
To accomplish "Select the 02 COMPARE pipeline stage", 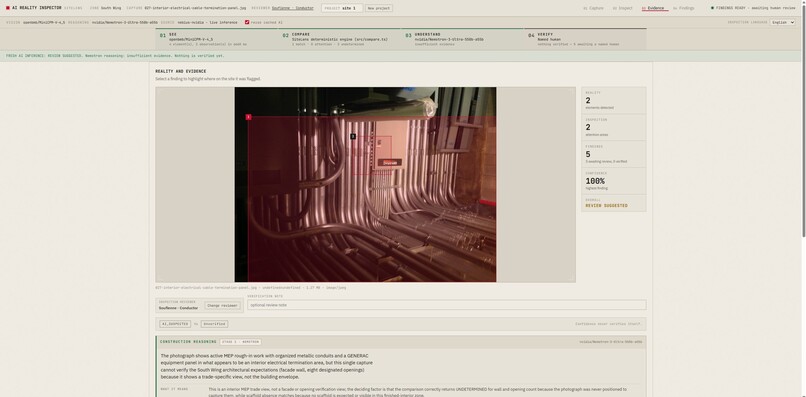I will (x=340, y=39).
